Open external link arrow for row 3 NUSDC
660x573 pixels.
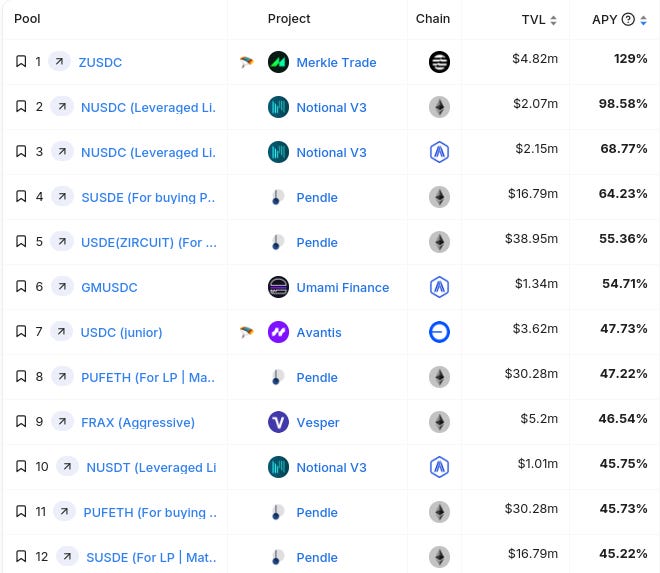[62, 152]
